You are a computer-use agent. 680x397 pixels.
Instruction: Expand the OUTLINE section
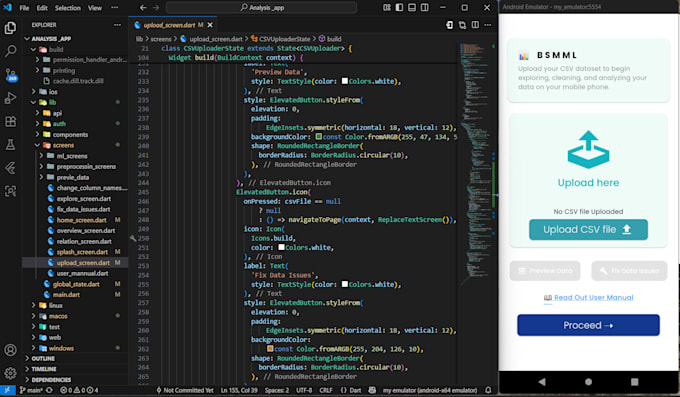click(75, 358)
